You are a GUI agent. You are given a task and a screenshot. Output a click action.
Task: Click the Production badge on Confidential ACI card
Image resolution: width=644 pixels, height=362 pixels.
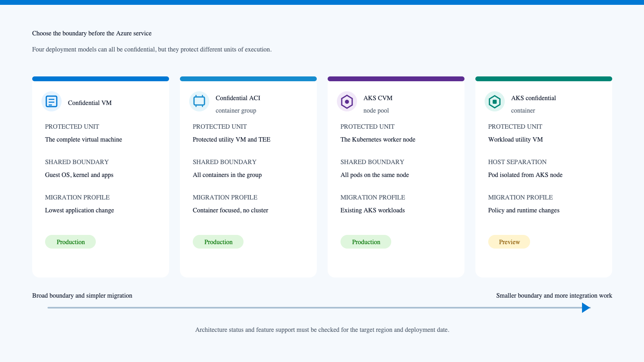click(218, 242)
